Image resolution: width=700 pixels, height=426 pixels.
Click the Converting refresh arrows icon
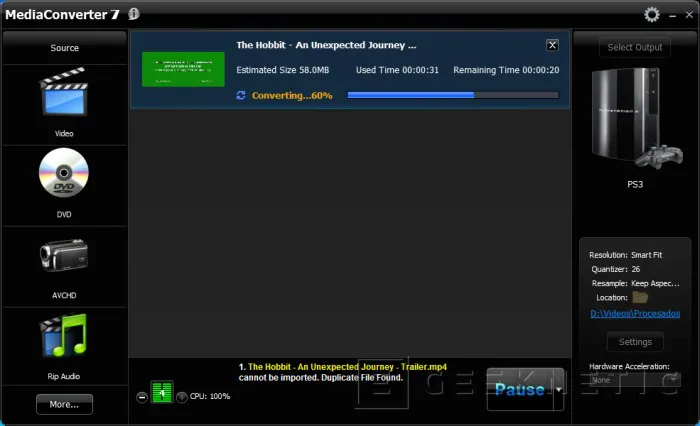point(241,95)
